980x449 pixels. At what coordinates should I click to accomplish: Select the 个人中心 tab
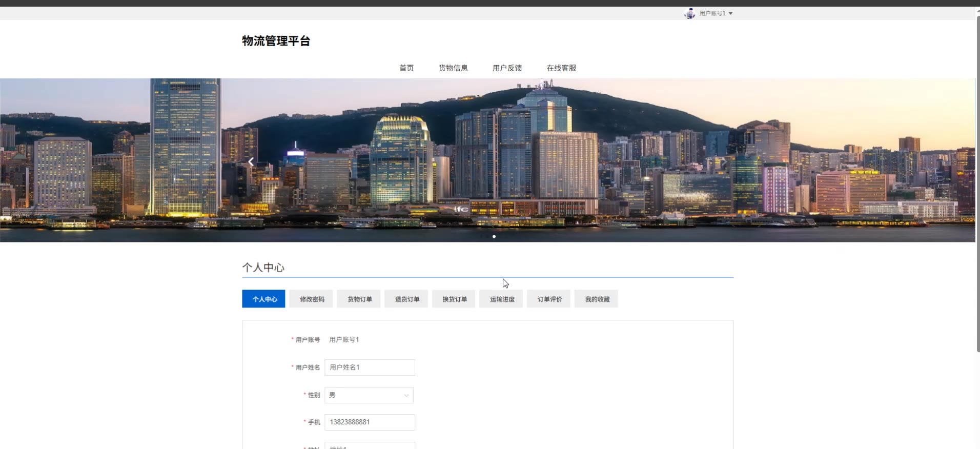coord(263,299)
